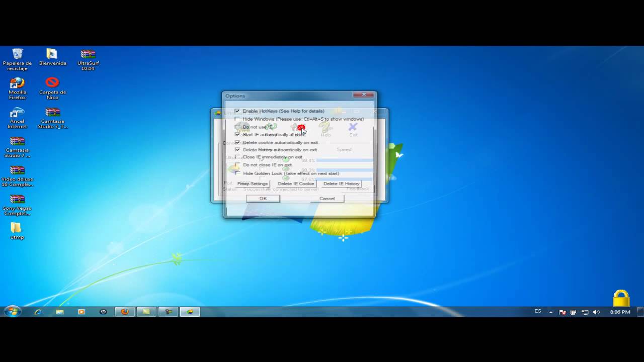
Task: Open Windows Media Player from taskbar
Action: (x=82, y=312)
